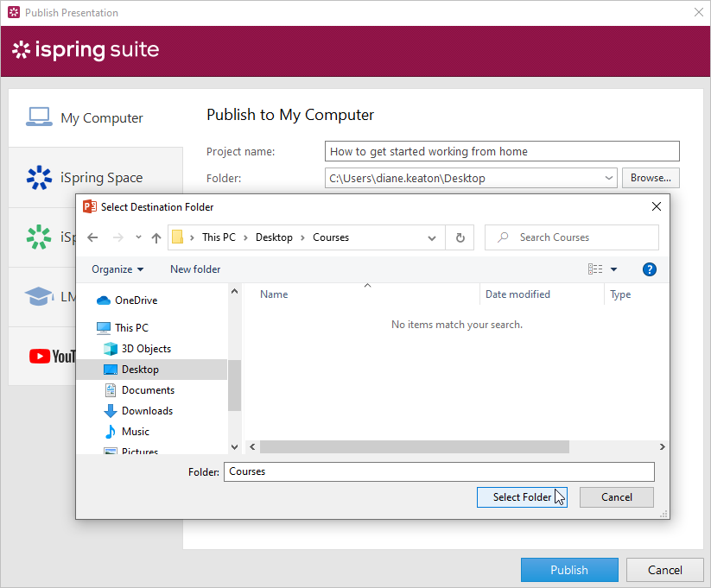
Task: Create a New folder
Action: pos(195,269)
